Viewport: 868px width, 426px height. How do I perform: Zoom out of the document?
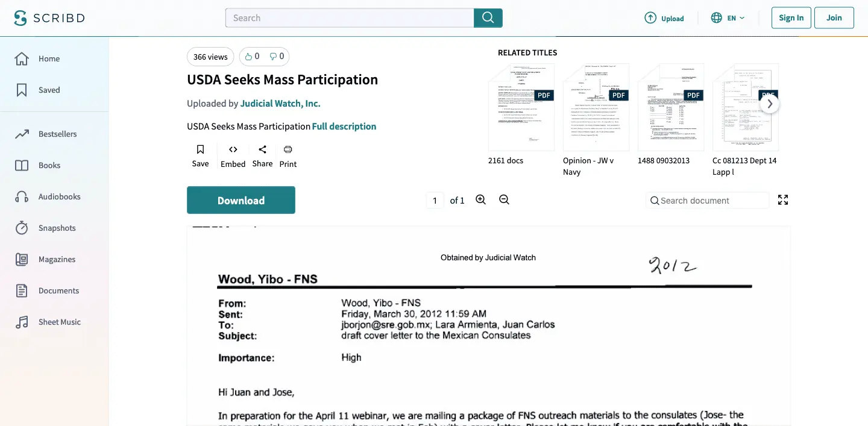[505, 200]
